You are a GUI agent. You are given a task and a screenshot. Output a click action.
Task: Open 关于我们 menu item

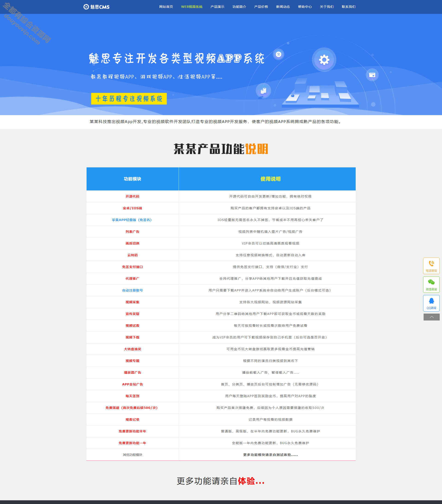click(327, 7)
